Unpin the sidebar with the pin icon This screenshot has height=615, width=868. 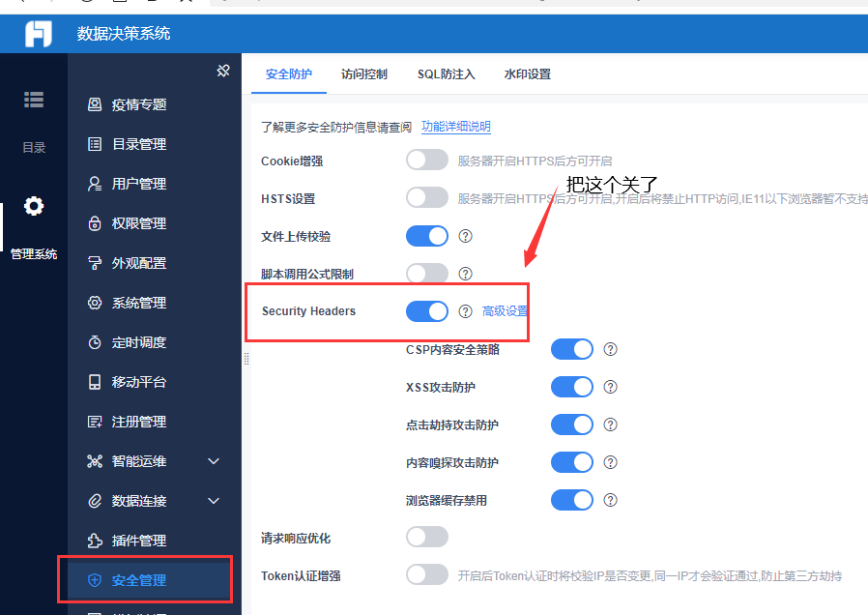223,71
